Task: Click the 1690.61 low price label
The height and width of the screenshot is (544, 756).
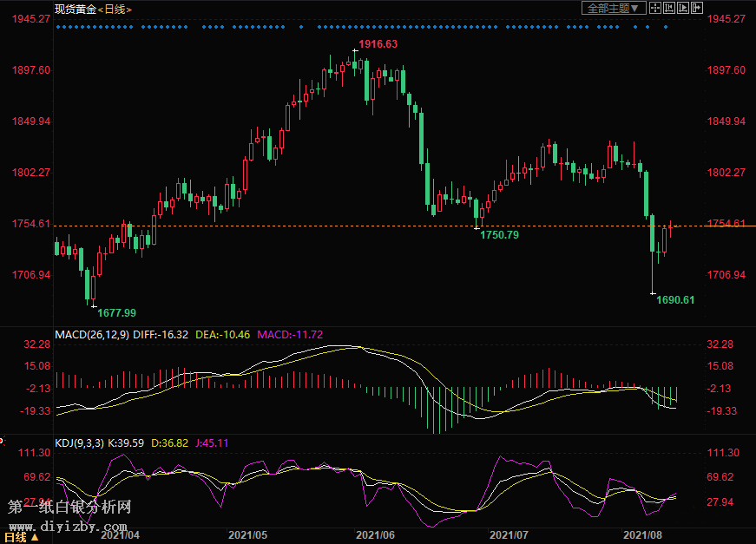Action: pos(675,300)
